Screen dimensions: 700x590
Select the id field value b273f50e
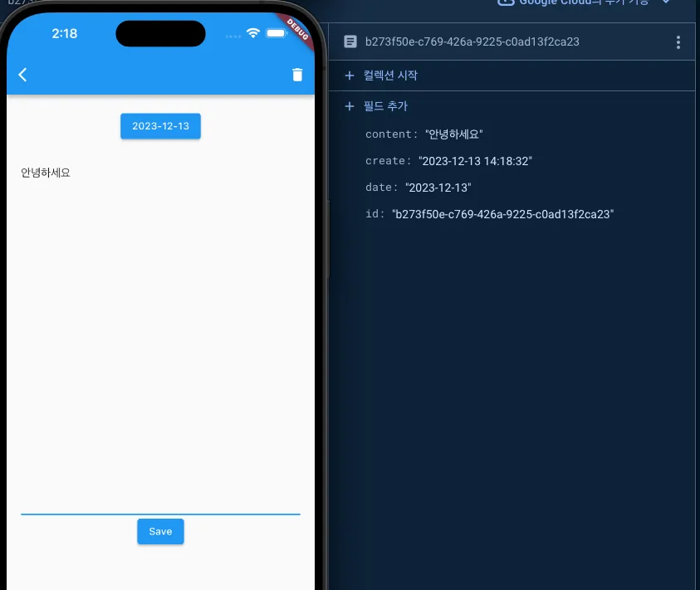point(503,214)
